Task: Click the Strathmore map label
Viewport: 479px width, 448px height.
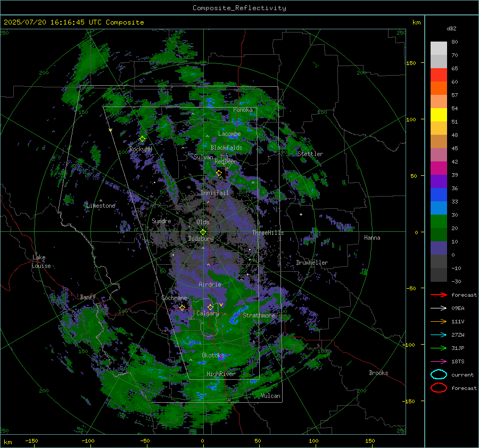Action: point(259,315)
